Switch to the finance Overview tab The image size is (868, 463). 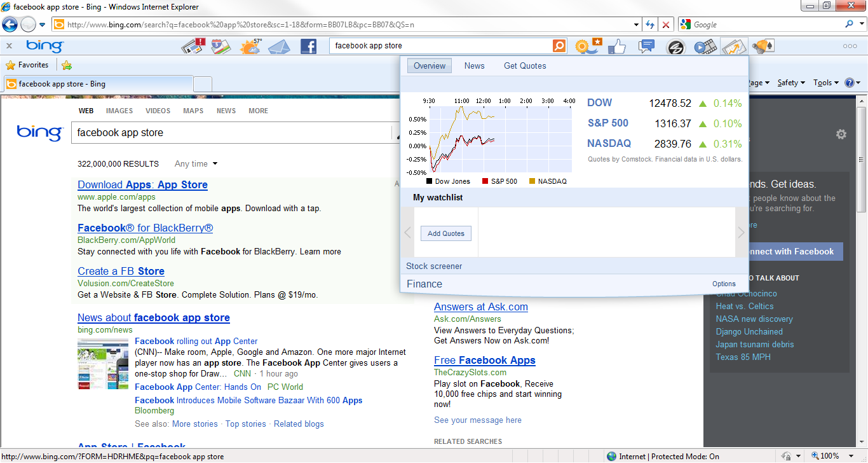pos(430,66)
